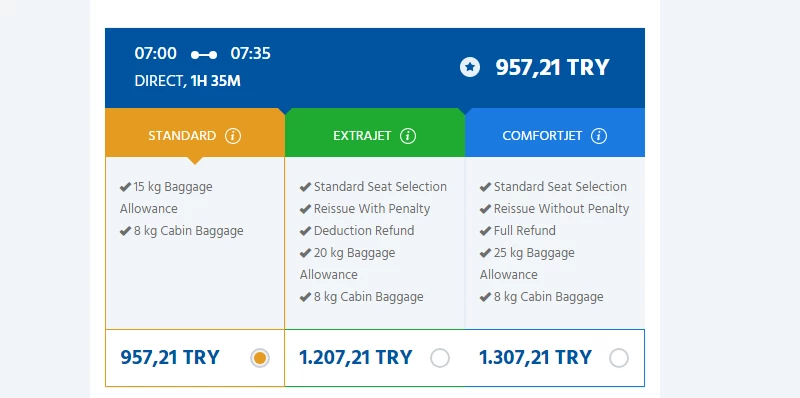Click checkmark next to Deduction Refund
The width and height of the screenshot is (800, 398).
pyautogui.click(x=305, y=231)
